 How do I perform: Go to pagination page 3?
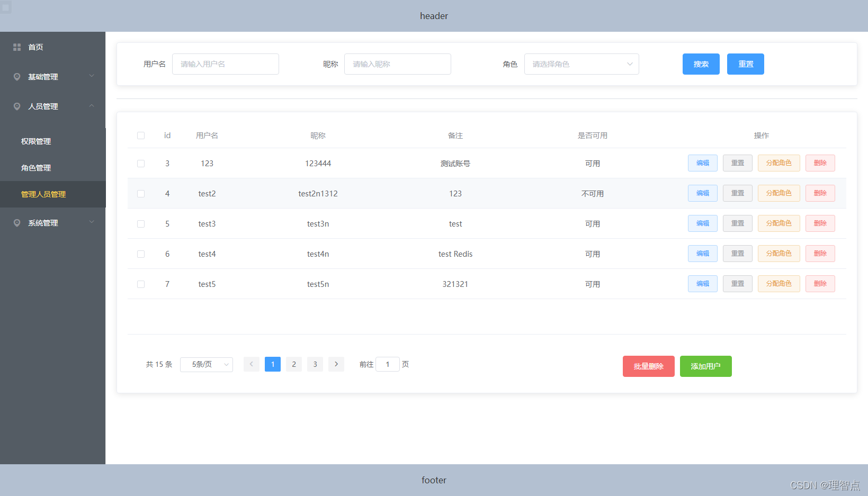(315, 364)
